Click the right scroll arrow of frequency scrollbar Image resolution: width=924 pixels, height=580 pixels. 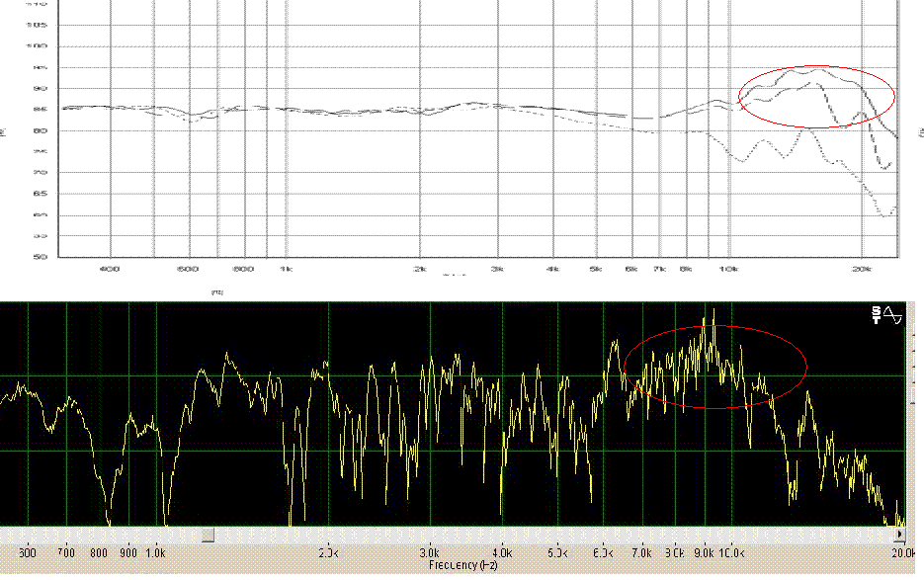(x=899, y=535)
